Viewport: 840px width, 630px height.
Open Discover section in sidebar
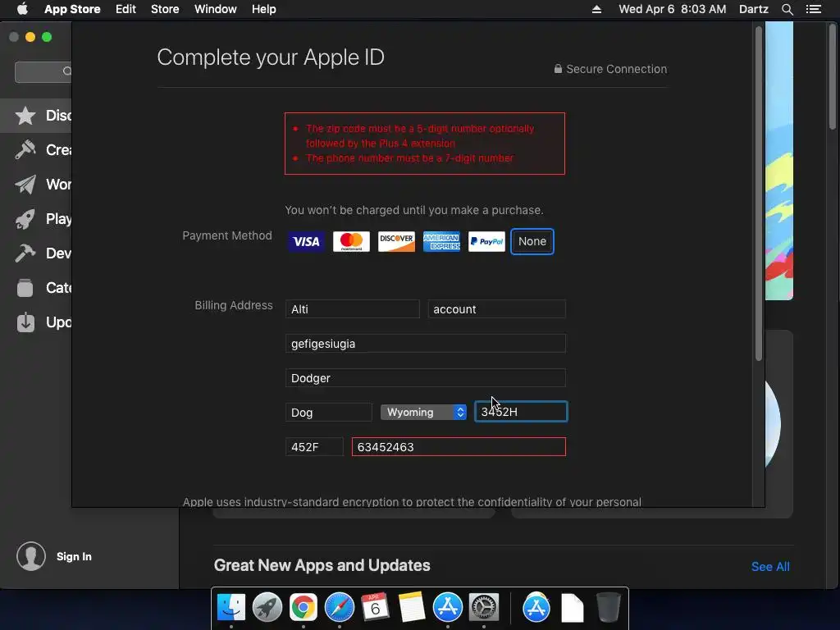tap(36, 115)
